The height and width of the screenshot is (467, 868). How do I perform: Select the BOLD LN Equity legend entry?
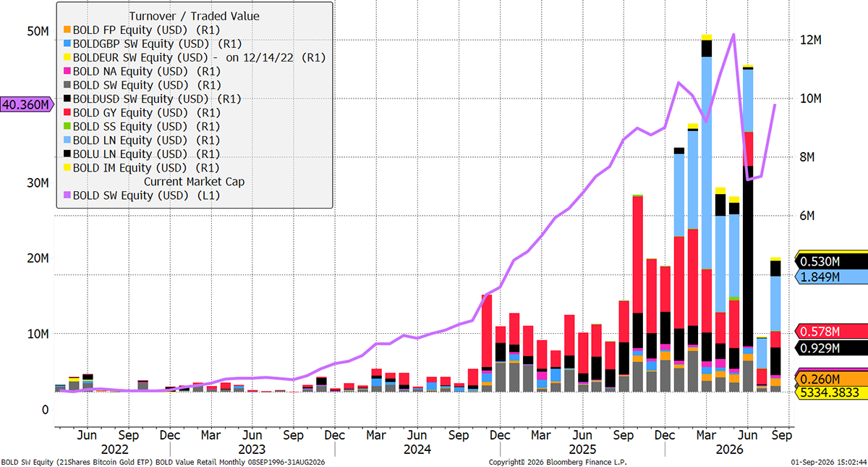140,140
